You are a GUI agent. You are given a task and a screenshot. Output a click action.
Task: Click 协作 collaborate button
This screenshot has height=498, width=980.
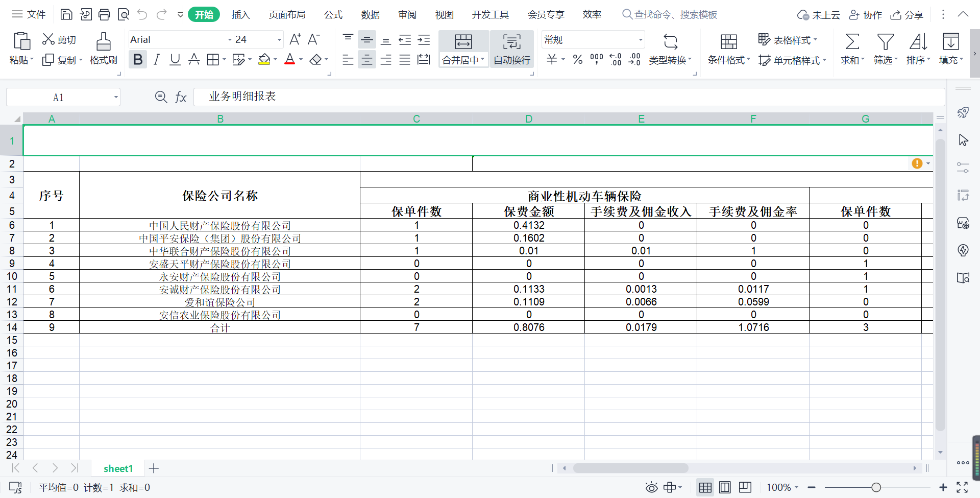pos(865,15)
